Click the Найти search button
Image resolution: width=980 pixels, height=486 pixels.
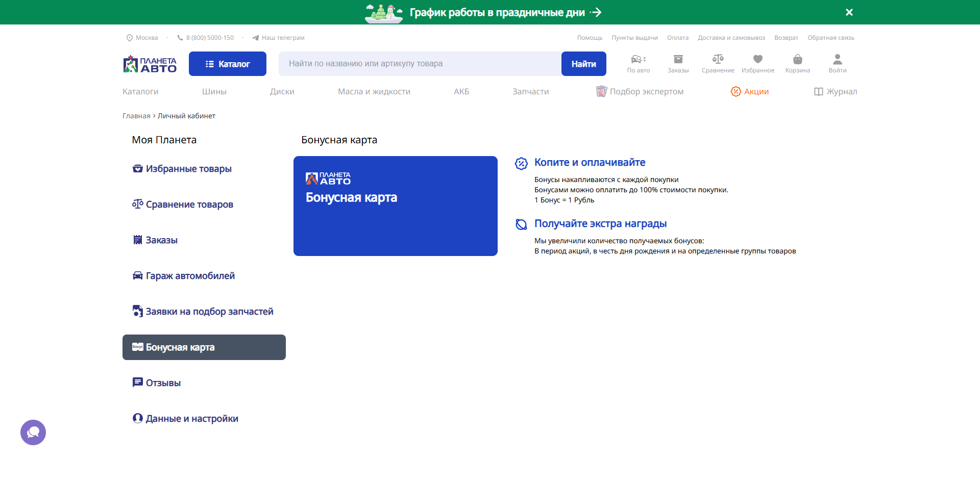(x=583, y=63)
